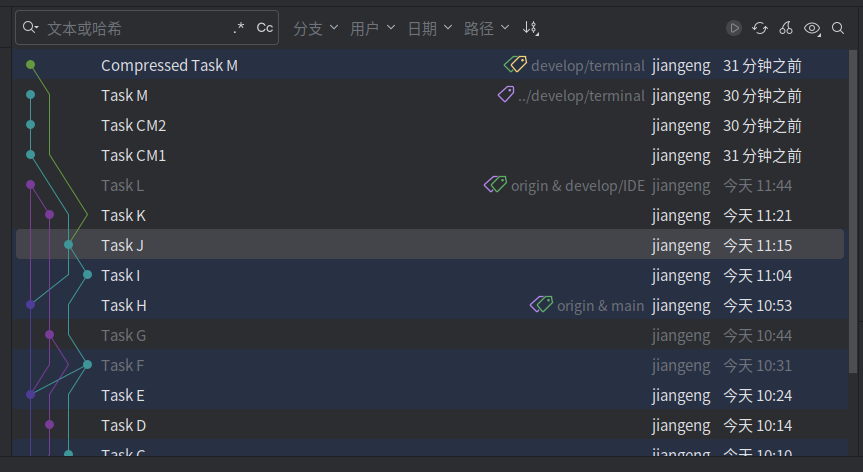Open the 分支 branch filter dropdown

point(315,28)
